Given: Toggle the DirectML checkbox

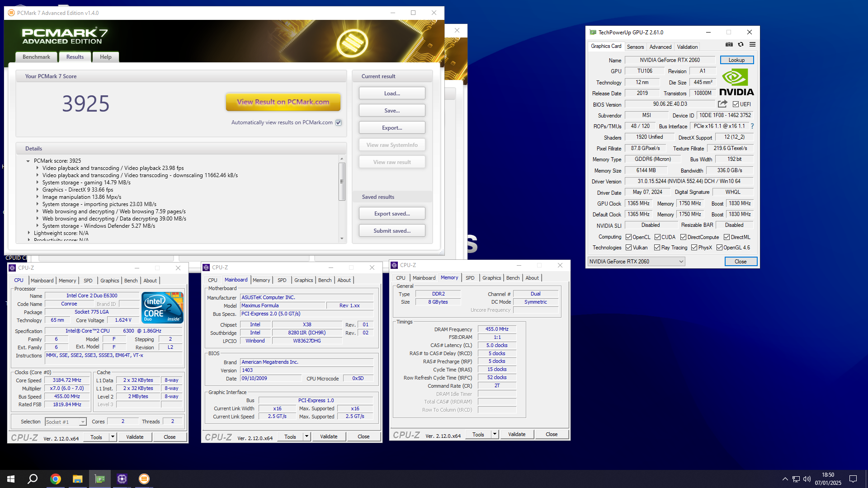Looking at the screenshot, I should coord(727,237).
